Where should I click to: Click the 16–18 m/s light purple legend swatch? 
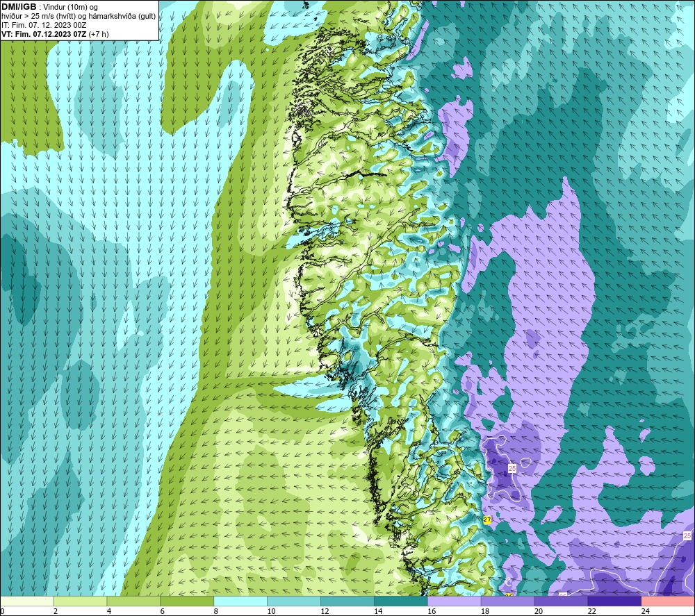(x=455, y=601)
